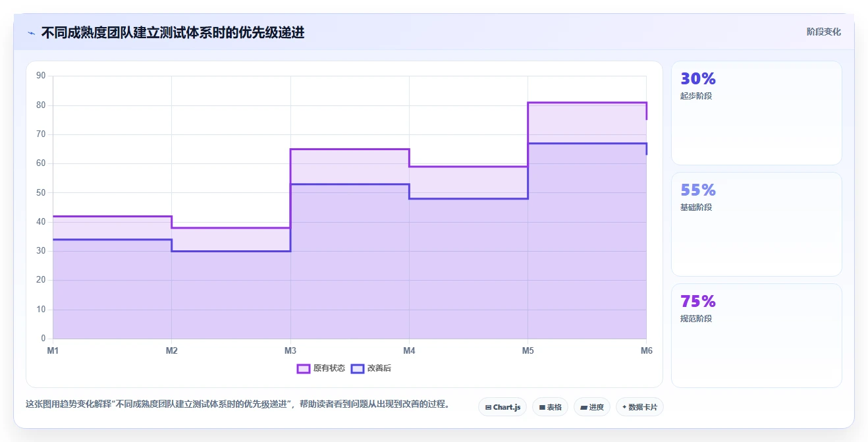The height and width of the screenshot is (442, 868).
Task: Click the M1 x-axis label
Action: [53, 350]
